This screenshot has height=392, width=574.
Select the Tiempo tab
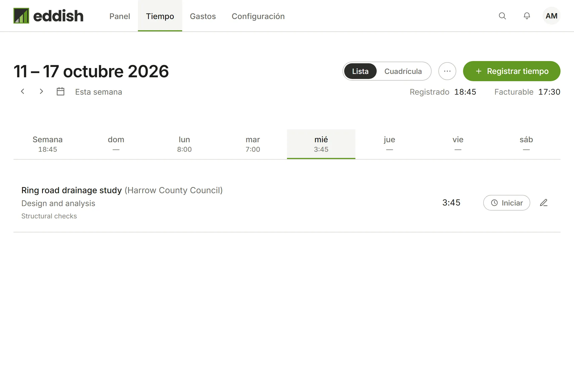pyautogui.click(x=160, y=16)
